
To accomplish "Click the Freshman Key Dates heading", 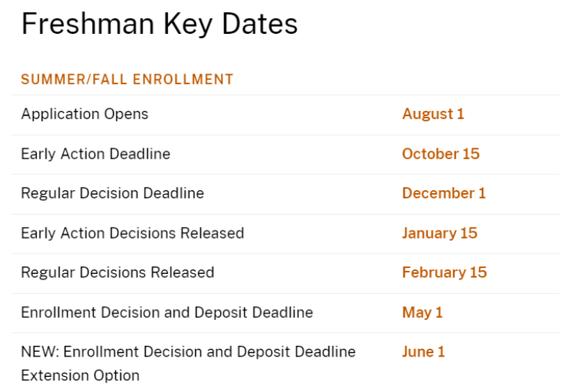I will pos(159,24).
